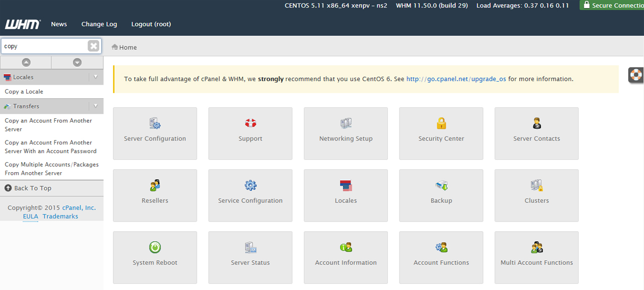Open the Server Configuration icon
The image size is (644, 290).
(x=155, y=124)
